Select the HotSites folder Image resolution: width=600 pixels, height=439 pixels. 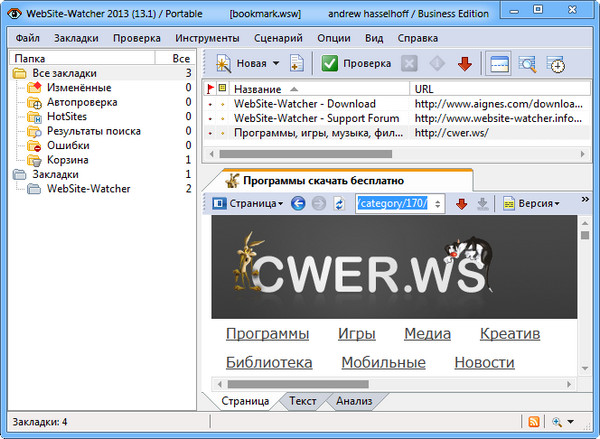pyautogui.click(x=67, y=116)
